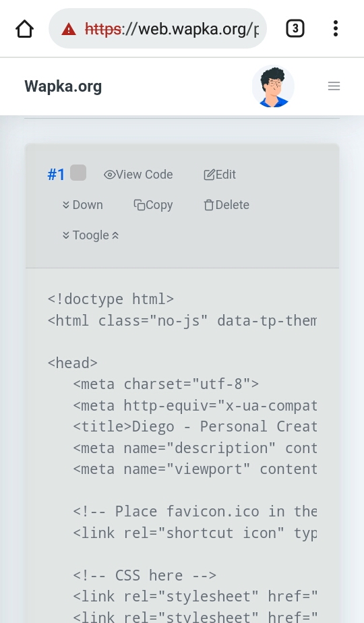Tick the checkbox next to #1
Screen dimensions: 364x623
[x=78, y=173]
